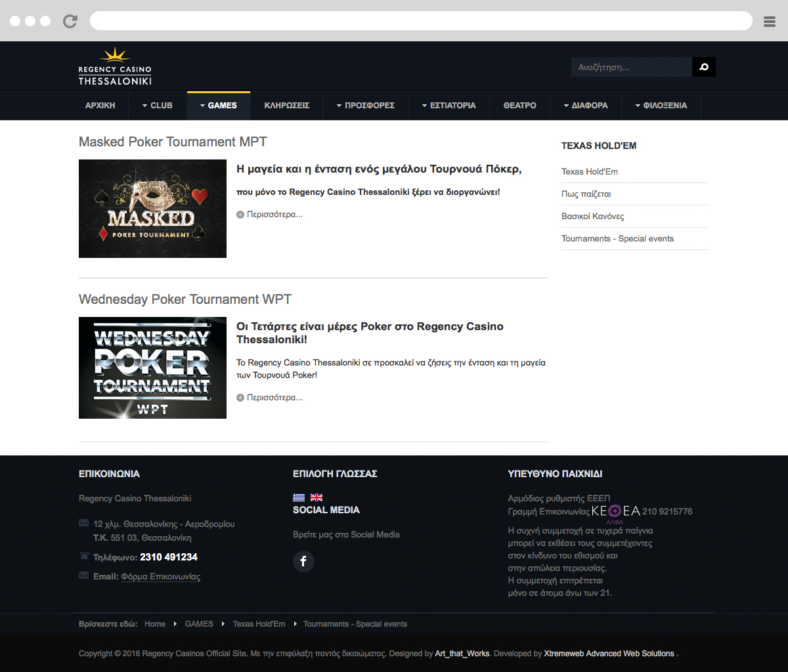This screenshot has width=788, height=672.
Task: Click GAMES in the breadcrumb trail
Action: point(199,624)
